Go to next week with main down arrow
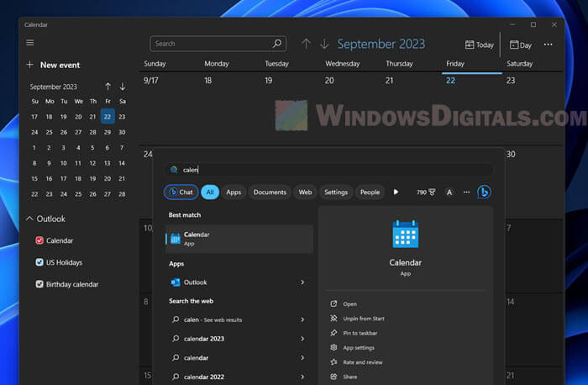 (x=324, y=44)
